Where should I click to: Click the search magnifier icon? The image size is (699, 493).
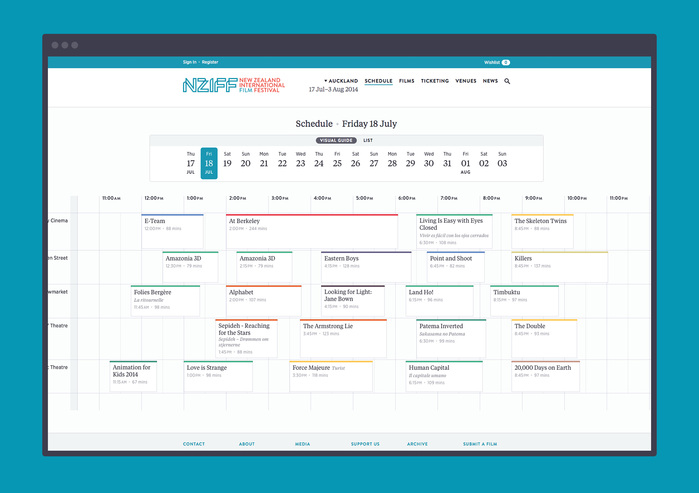(x=507, y=81)
